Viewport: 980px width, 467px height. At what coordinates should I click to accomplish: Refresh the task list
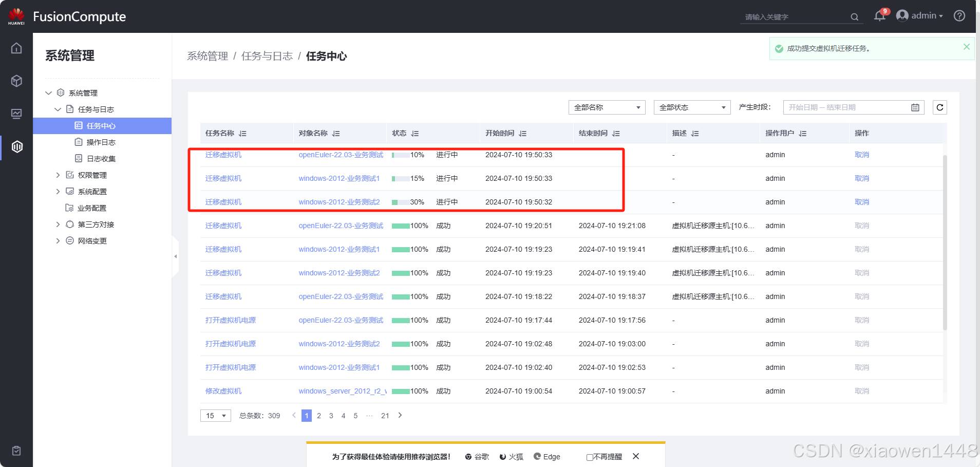click(x=939, y=107)
